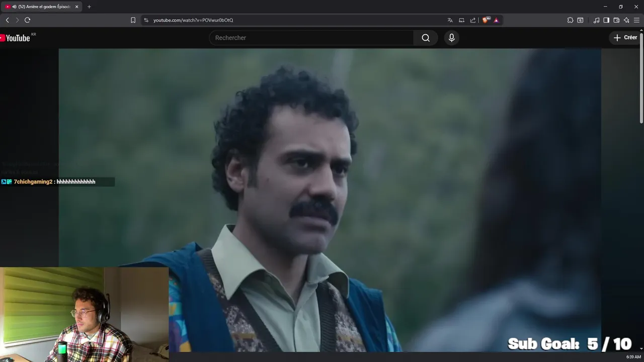
Task: Click the YouTube search magnifier button
Action: pos(426,38)
